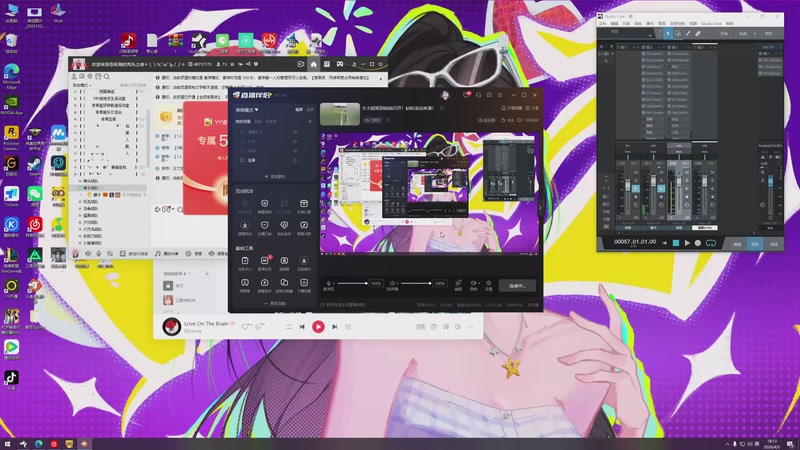Viewport: 800px width, 450px height.
Task: Select the Paint pencil tool in Studio One
Action: (688, 34)
